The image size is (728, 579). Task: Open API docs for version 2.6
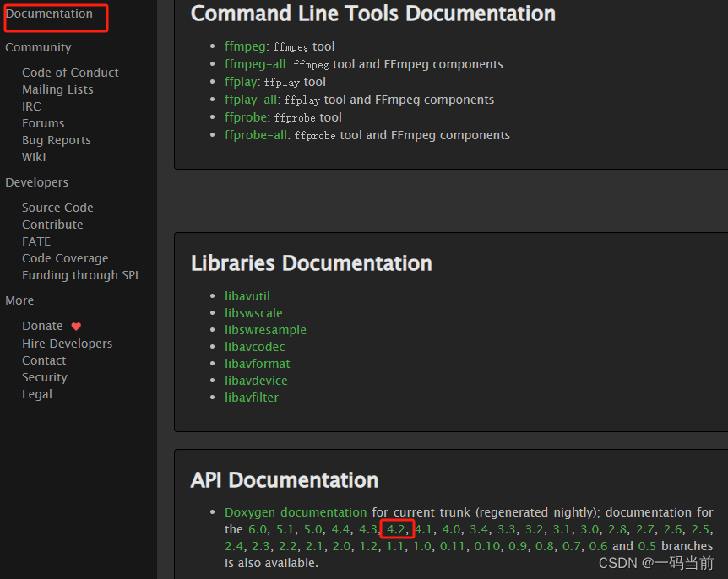(672, 529)
